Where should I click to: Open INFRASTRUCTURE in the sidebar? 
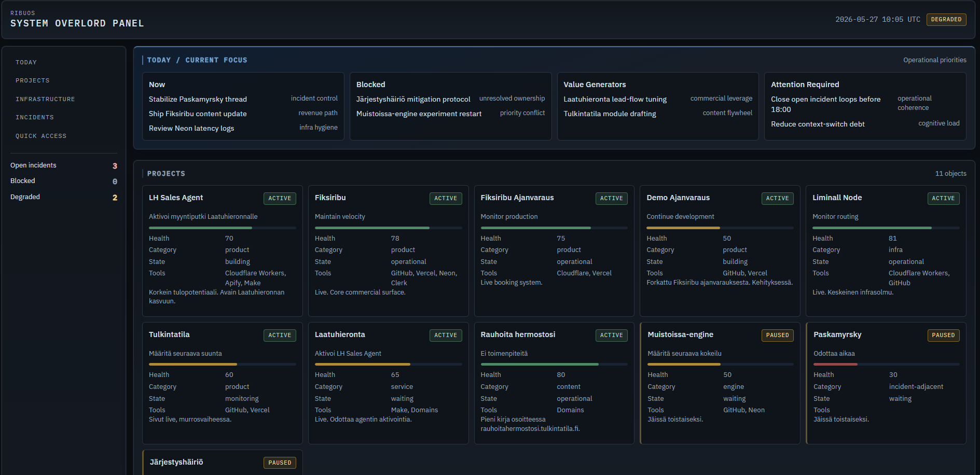(x=45, y=99)
